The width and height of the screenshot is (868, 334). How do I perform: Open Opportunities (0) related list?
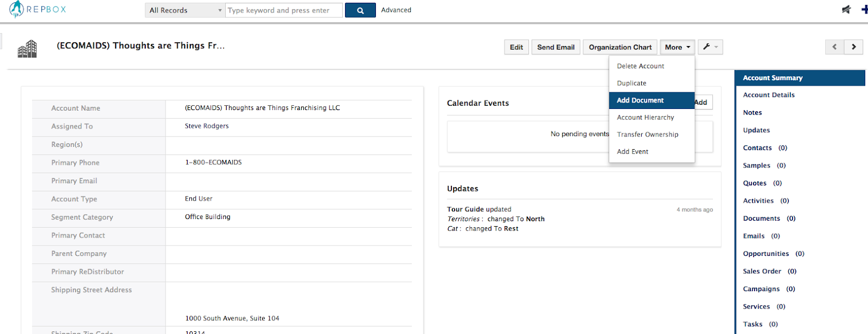(774, 254)
